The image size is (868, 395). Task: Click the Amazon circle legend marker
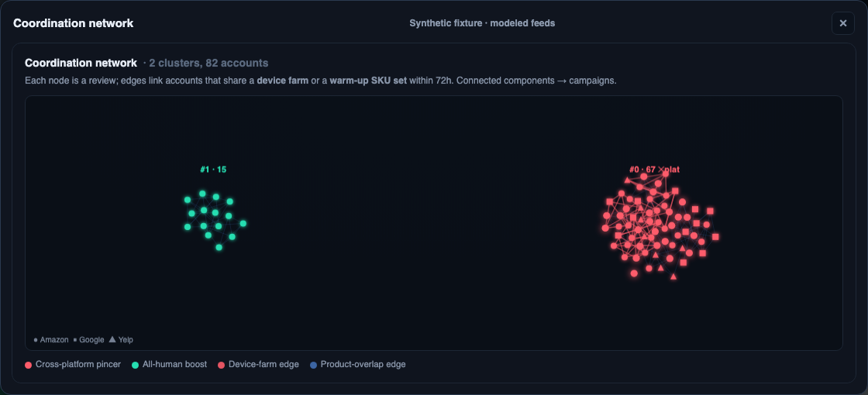pyautogui.click(x=36, y=340)
